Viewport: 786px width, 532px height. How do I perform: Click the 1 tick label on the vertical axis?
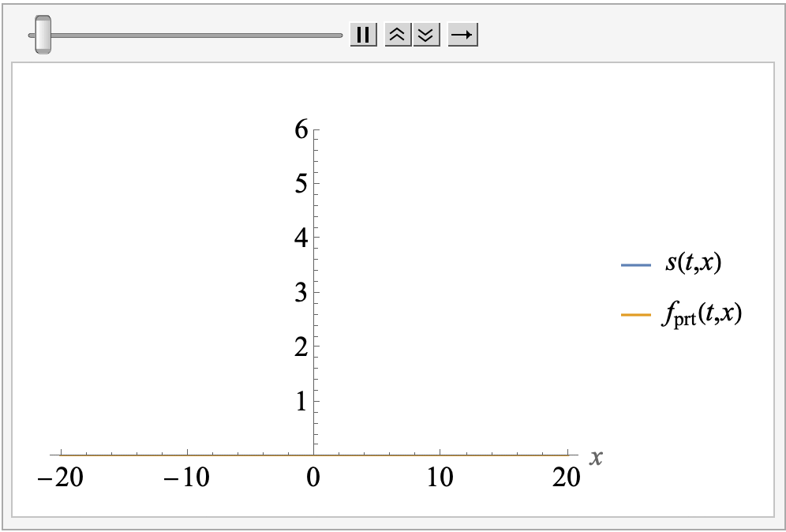[301, 402]
